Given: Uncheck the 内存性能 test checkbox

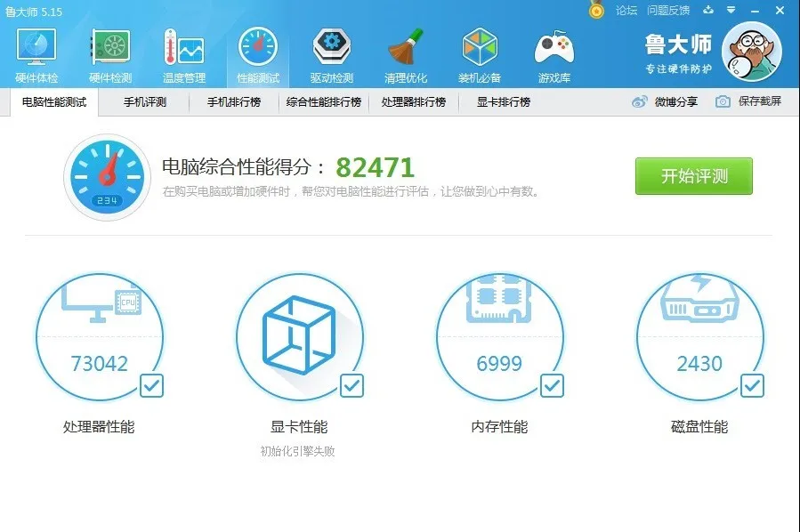Looking at the screenshot, I should 552,385.
